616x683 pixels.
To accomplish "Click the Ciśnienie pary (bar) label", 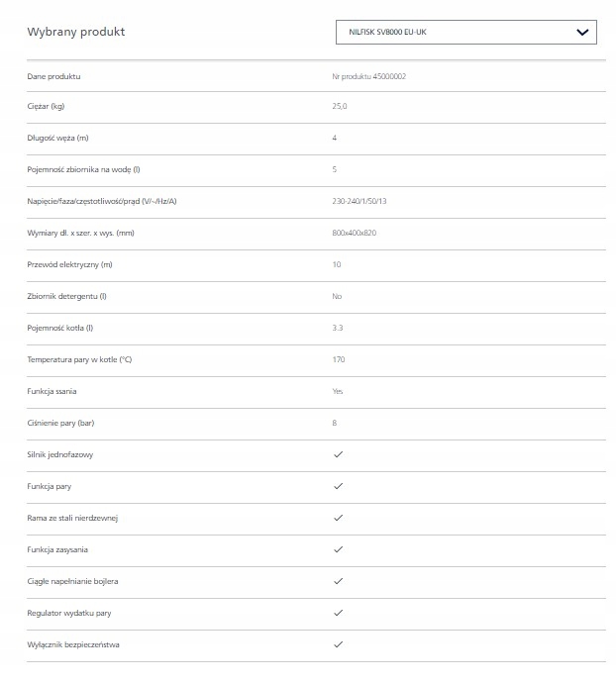I will pos(61,423).
